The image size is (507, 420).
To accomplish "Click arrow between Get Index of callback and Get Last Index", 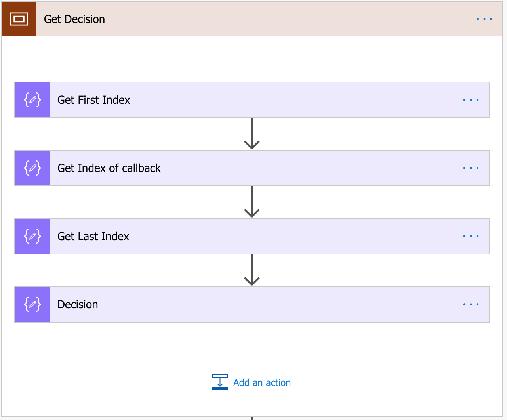I will click(252, 202).
